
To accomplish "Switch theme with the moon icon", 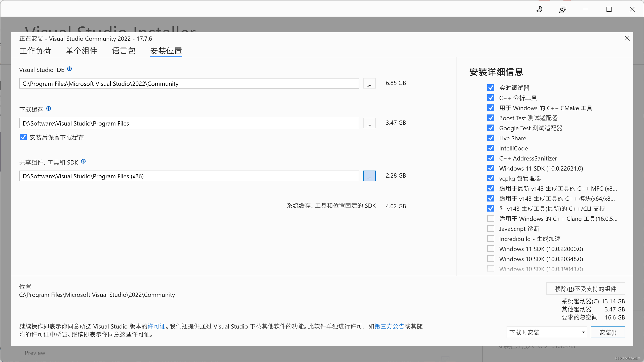I will [x=539, y=9].
